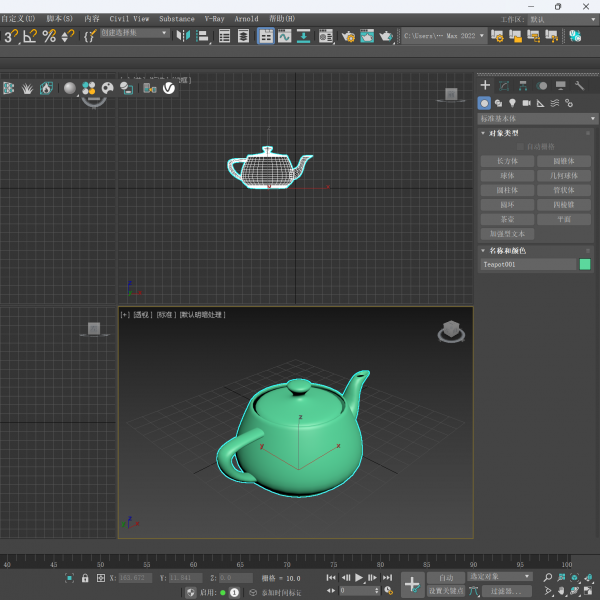The width and height of the screenshot is (600, 600).
Task: Collapse the 名称和颜色 rollout
Action: click(x=507, y=251)
